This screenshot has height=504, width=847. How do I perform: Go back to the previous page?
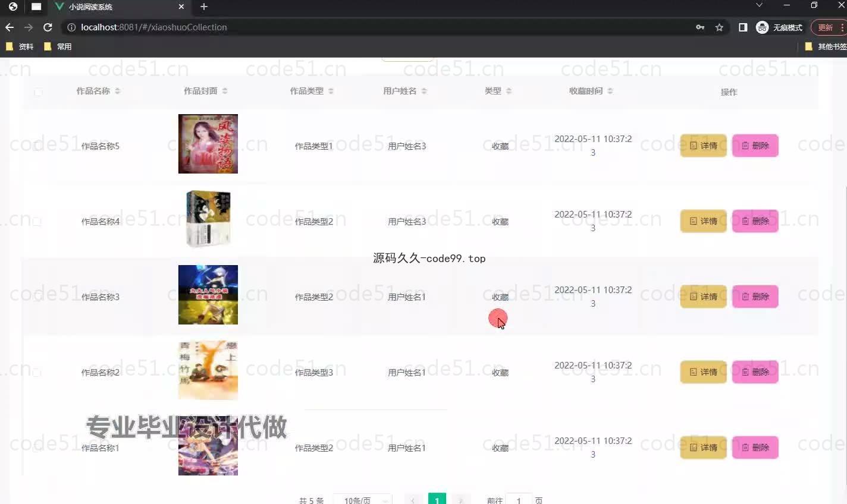pos(9,27)
